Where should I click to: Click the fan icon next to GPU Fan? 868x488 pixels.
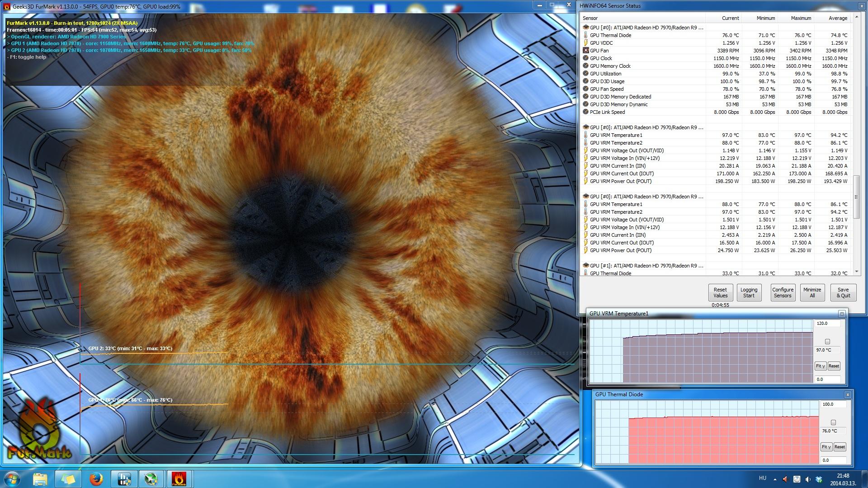coord(586,51)
